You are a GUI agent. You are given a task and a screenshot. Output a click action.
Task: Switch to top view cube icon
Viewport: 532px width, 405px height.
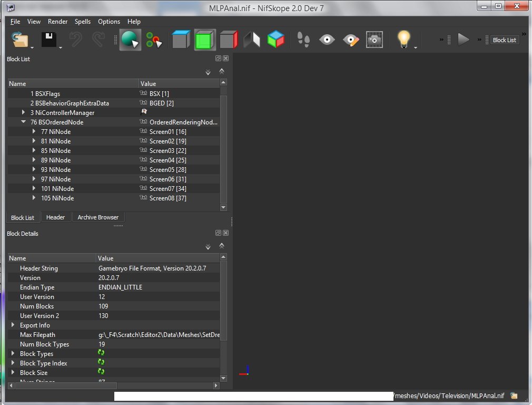click(x=181, y=40)
